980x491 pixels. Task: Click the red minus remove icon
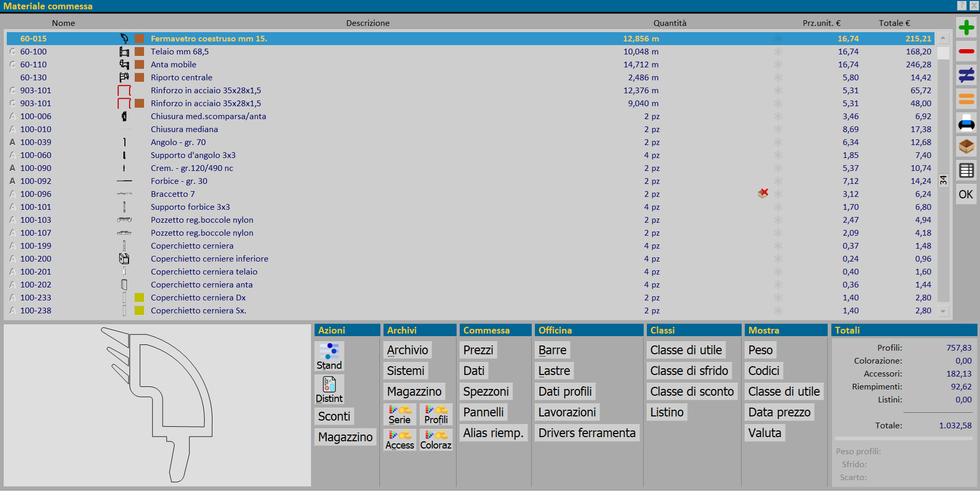click(x=966, y=51)
